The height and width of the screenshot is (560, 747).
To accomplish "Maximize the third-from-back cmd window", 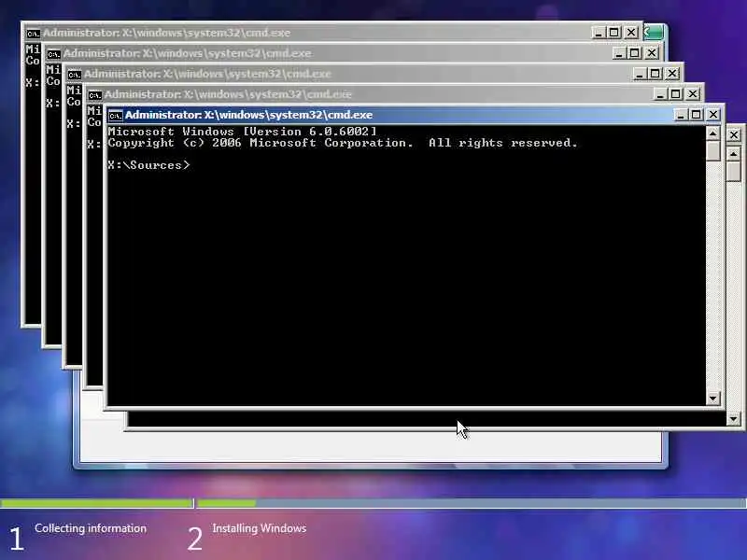I will tap(655, 74).
